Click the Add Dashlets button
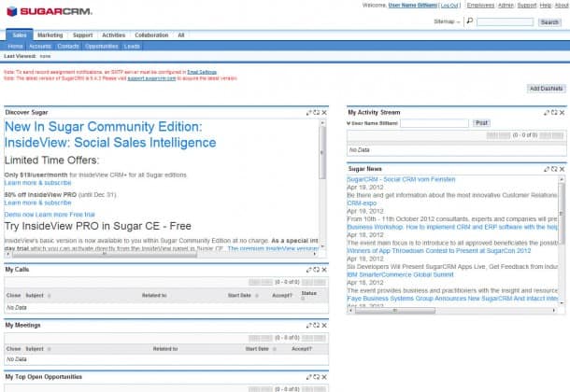This screenshot has width=570, height=392. click(x=546, y=89)
